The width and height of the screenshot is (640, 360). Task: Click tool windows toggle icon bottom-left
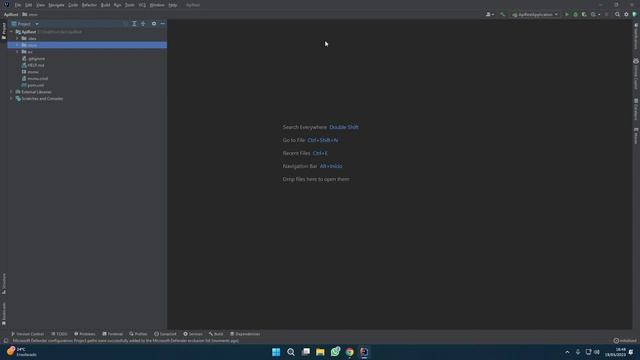point(6,340)
